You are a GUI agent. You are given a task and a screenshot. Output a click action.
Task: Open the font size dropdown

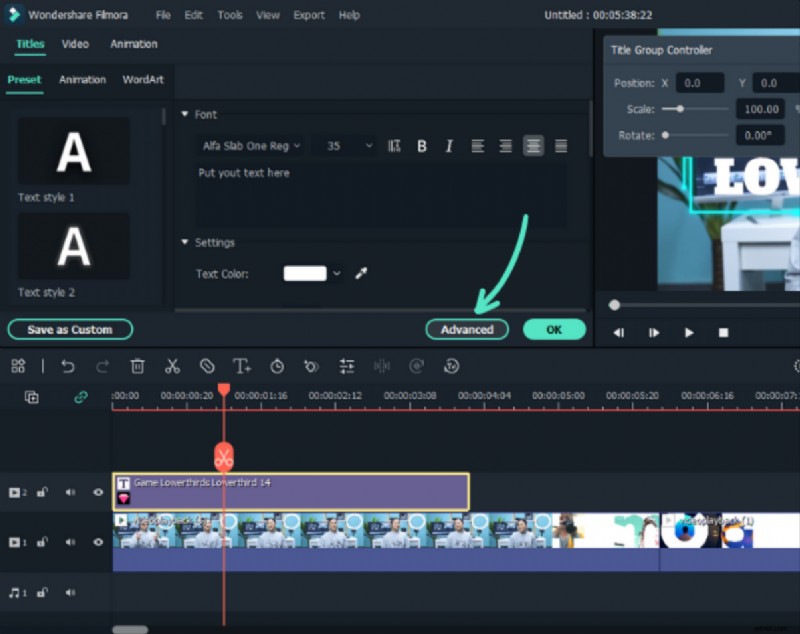[x=344, y=145]
